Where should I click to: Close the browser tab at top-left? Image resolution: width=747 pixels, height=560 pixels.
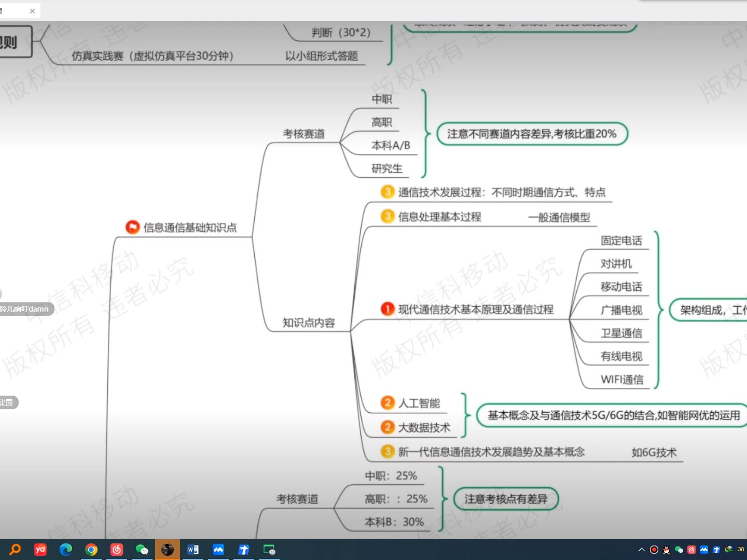pos(32,11)
